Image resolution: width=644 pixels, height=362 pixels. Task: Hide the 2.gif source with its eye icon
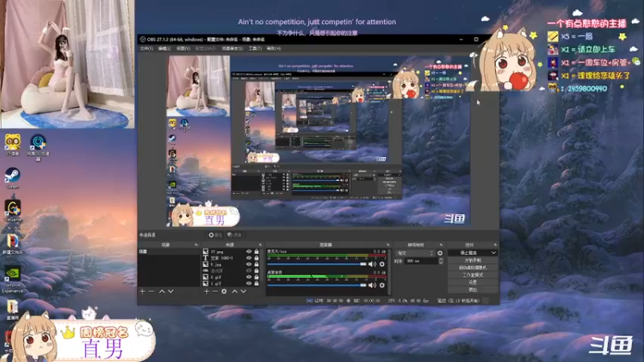249,277
